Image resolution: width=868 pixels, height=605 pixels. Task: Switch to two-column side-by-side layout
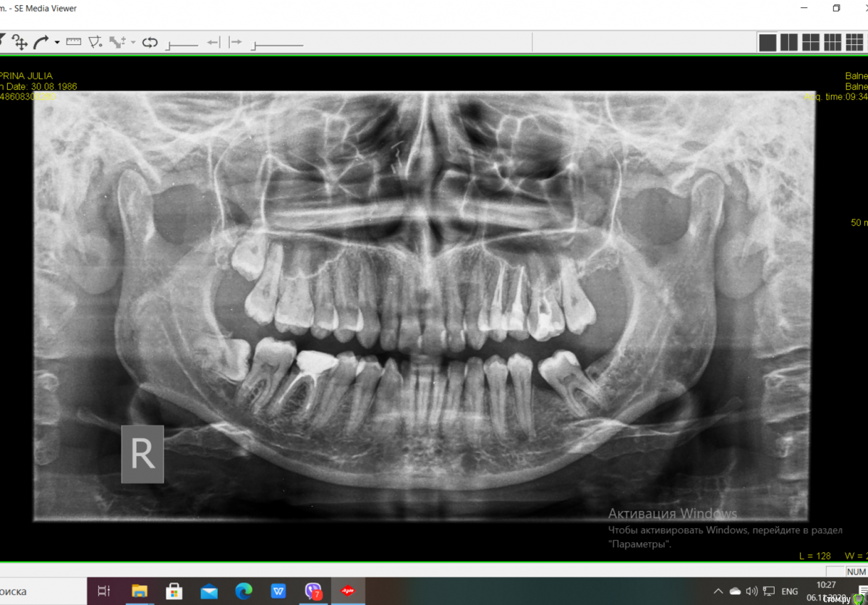pyautogui.click(x=789, y=43)
